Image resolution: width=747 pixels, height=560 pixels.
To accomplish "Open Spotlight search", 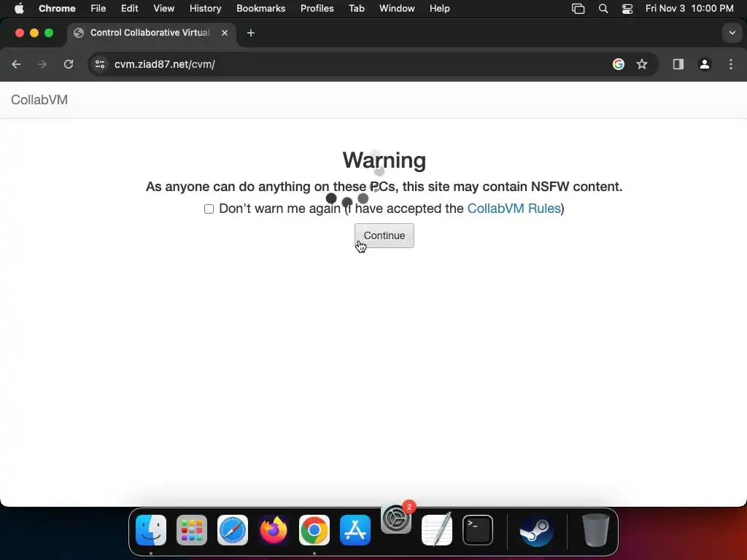I will [x=603, y=9].
